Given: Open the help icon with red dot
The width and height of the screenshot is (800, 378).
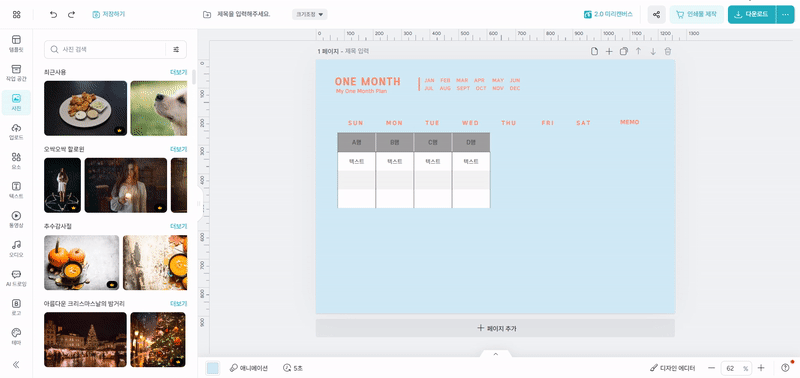Looking at the screenshot, I should click(x=785, y=368).
